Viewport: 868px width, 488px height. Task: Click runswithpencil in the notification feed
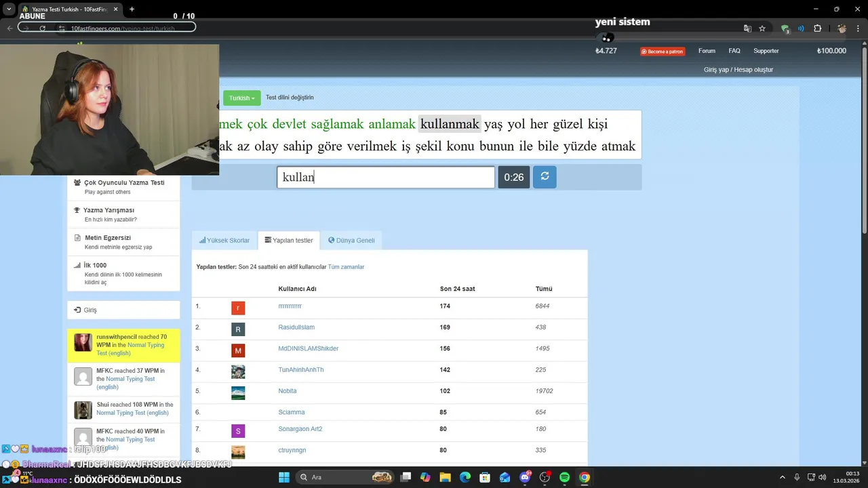click(117, 337)
